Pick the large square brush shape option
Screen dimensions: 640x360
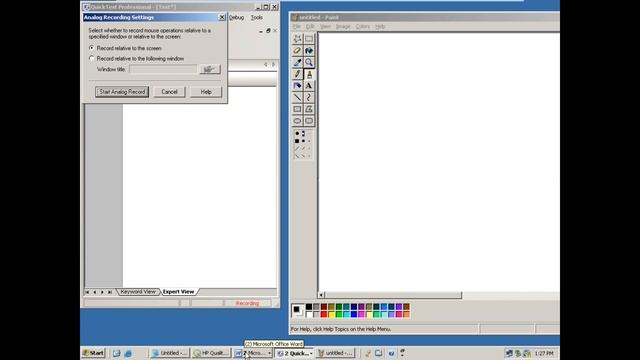tap(297, 141)
